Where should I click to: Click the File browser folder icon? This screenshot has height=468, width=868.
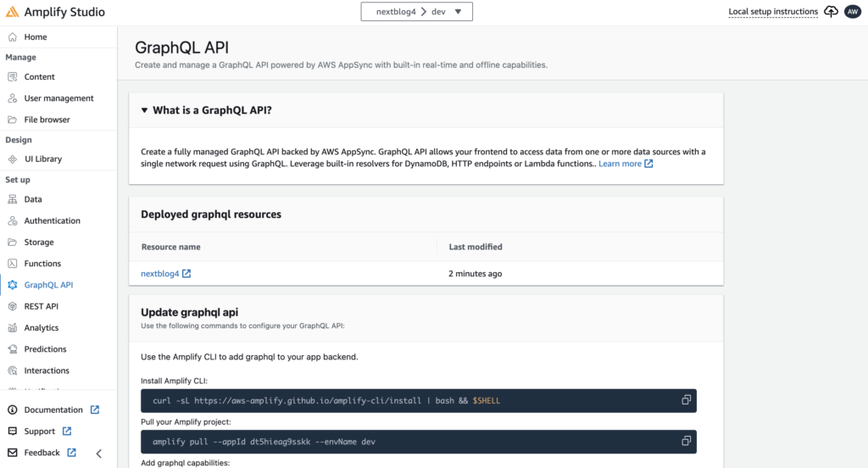pos(12,120)
